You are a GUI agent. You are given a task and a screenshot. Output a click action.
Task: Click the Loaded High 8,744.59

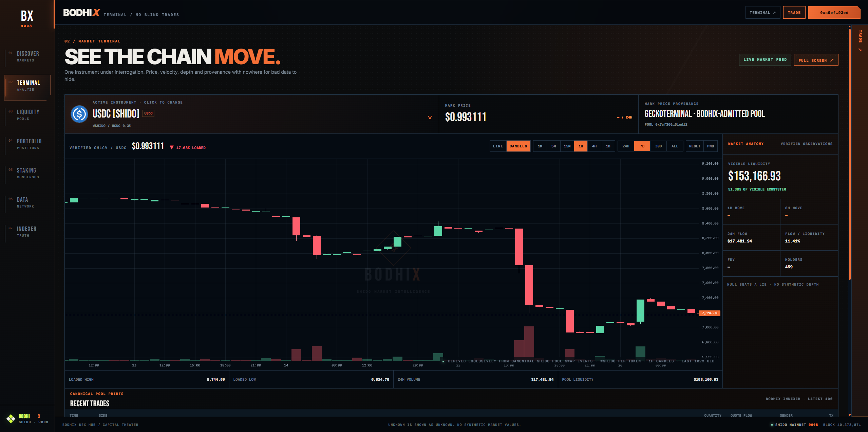[x=216, y=380]
